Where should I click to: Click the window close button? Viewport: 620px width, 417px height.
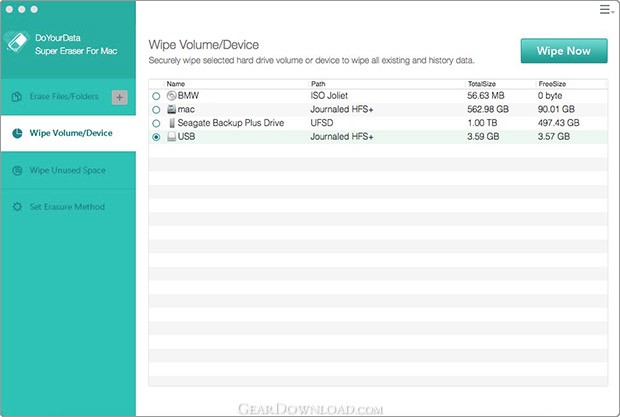[x=9, y=9]
